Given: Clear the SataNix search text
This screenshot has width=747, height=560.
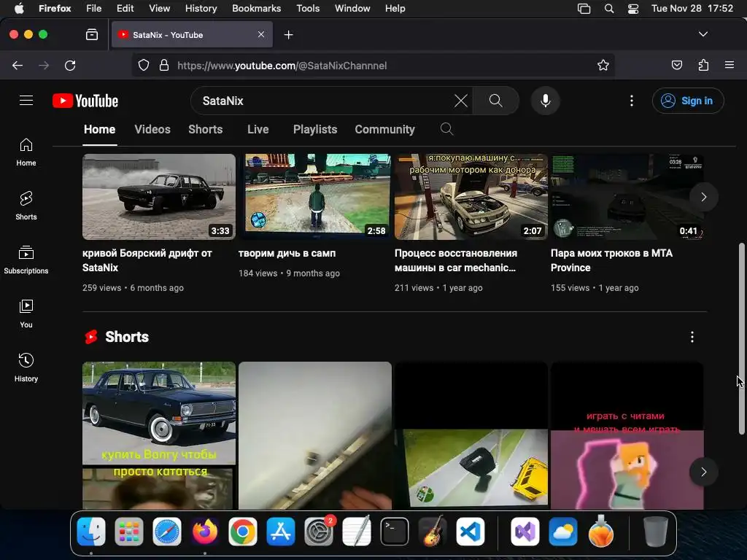Looking at the screenshot, I should click(x=461, y=101).
